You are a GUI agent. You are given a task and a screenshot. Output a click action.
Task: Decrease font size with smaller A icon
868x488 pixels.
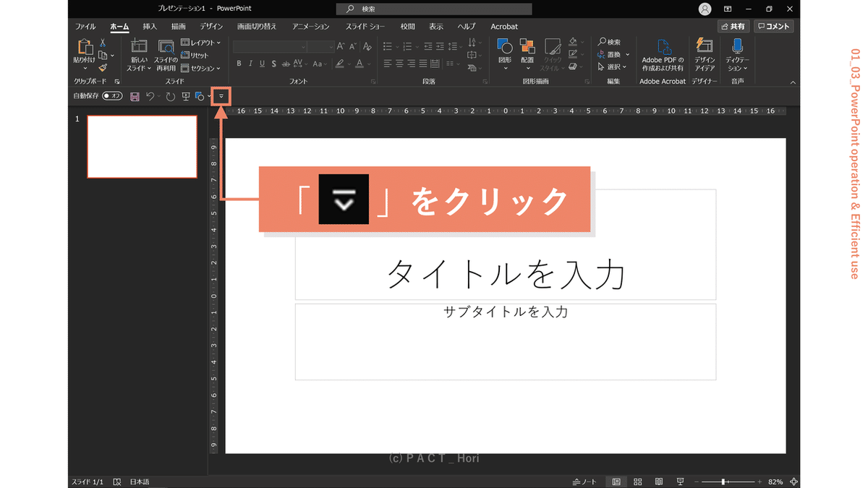352,46
